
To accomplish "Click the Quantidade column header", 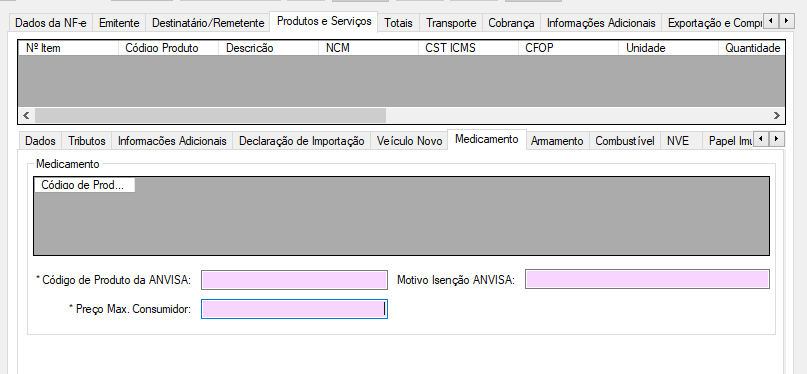I will click(x=752, y=48).
